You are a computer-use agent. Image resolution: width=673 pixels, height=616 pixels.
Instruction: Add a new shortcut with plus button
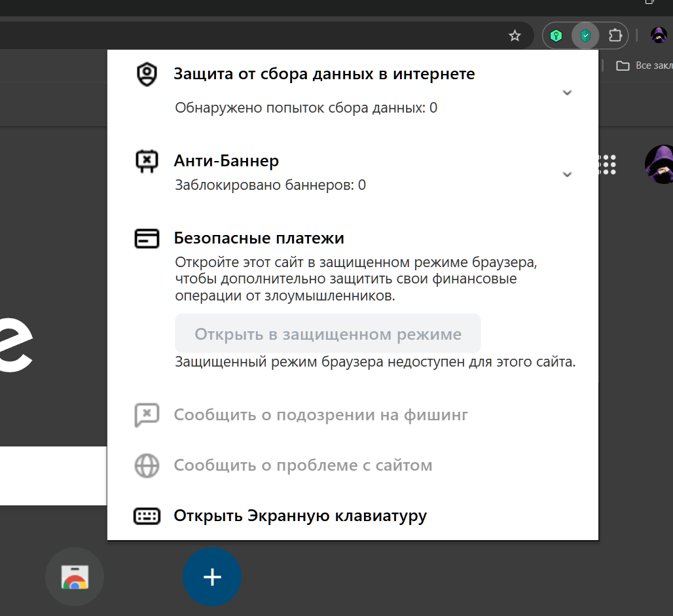(212, 577)
